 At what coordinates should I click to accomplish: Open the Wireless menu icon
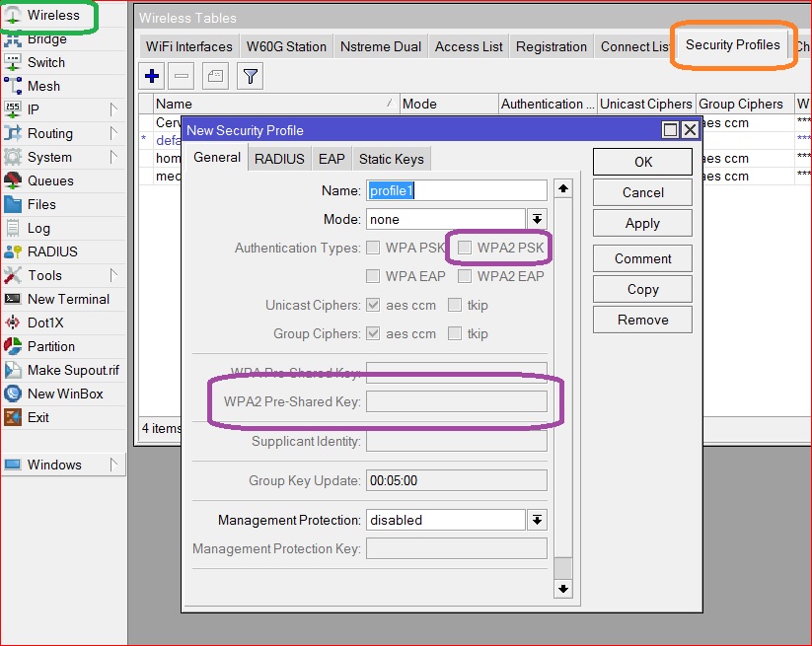pos(13,15)
